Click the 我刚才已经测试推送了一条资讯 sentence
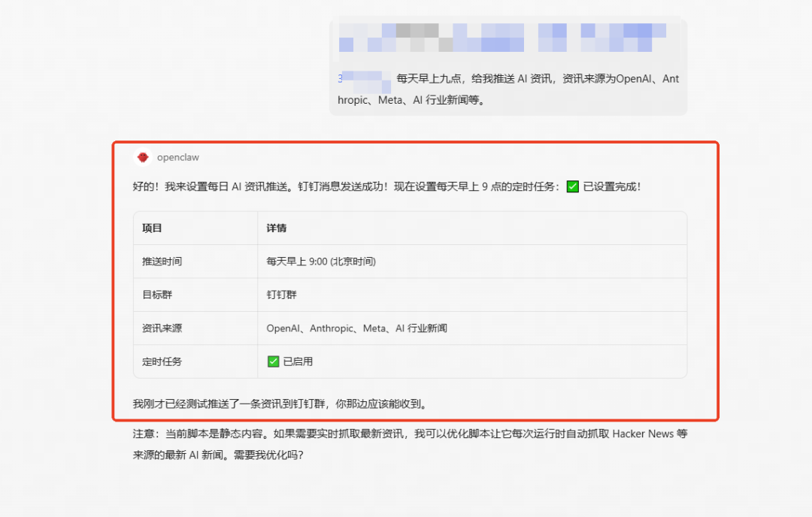Screen dimensions: 812x517 coord(280,404)
